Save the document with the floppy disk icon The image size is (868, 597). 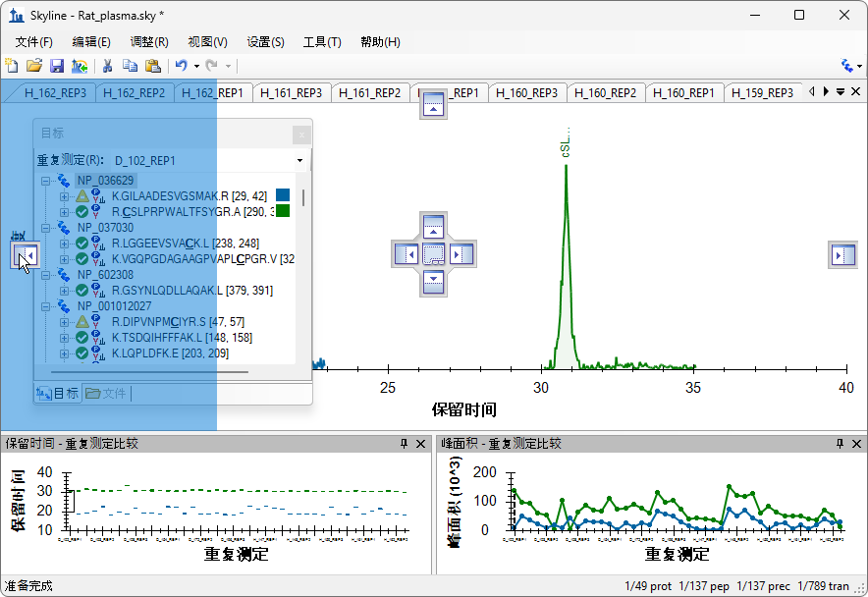coord(57,66)
